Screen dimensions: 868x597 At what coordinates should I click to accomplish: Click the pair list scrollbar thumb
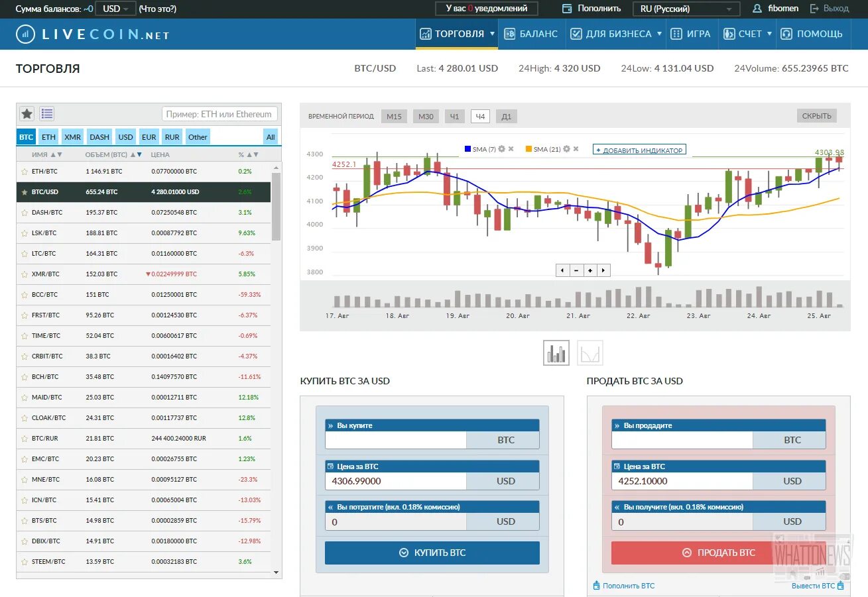276,207
